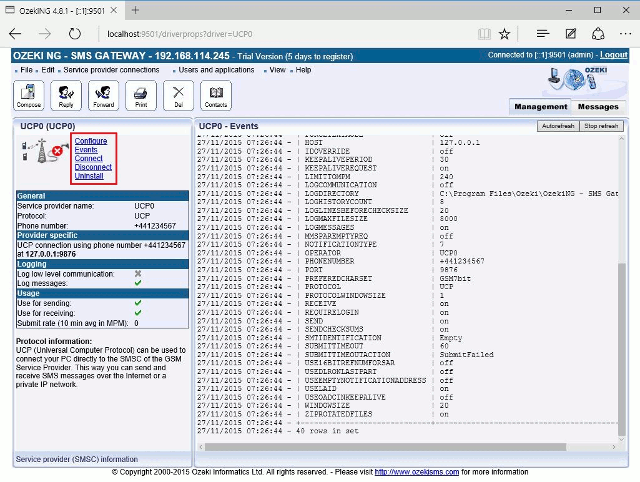Click the Print toolbar icon
The width and height of the screenshot is (640, 482).
click(141, 96)
